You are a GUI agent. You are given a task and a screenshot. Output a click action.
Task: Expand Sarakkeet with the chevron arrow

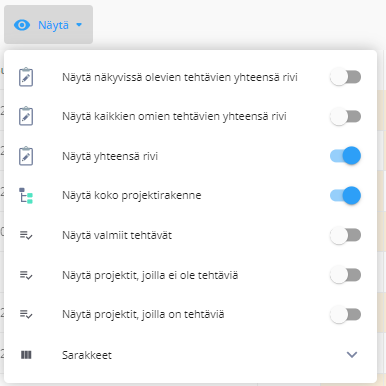352,355
